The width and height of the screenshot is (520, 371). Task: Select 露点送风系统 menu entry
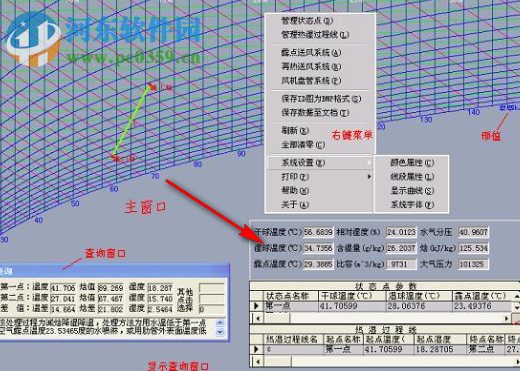pyautogui.click(x=311, y=52)
